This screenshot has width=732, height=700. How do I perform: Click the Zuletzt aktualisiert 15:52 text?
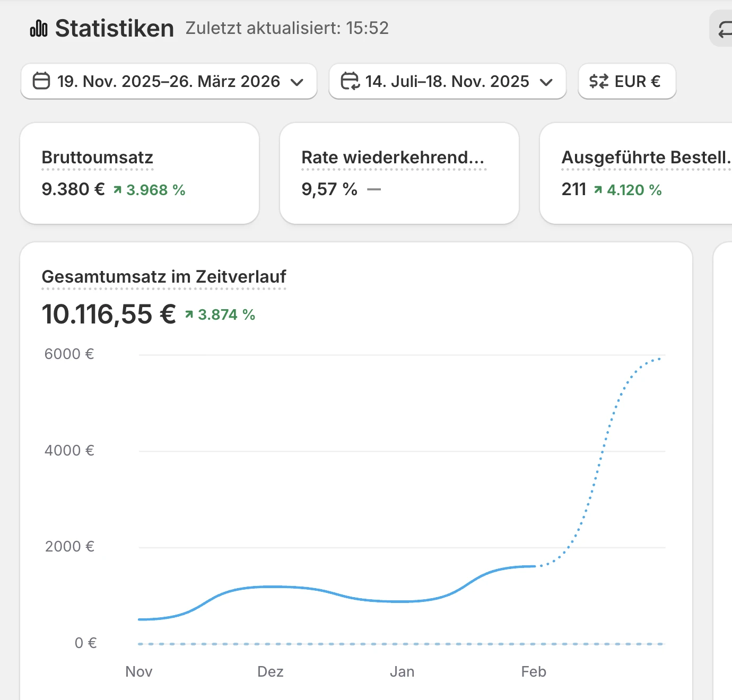click(x=286, y=28)
